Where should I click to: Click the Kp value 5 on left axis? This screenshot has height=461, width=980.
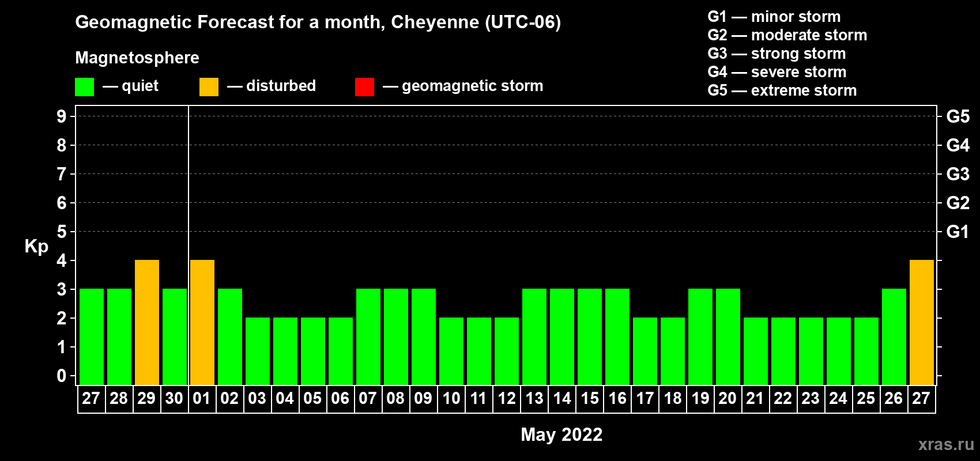pyautogui.click(x=62, y=232)
